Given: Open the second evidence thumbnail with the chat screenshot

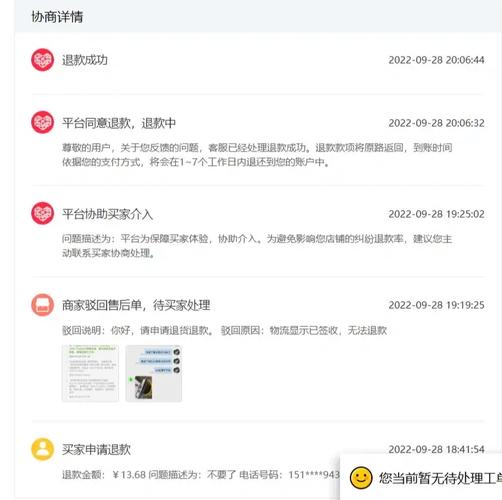Looking at the screenshot, I should 154,373.
